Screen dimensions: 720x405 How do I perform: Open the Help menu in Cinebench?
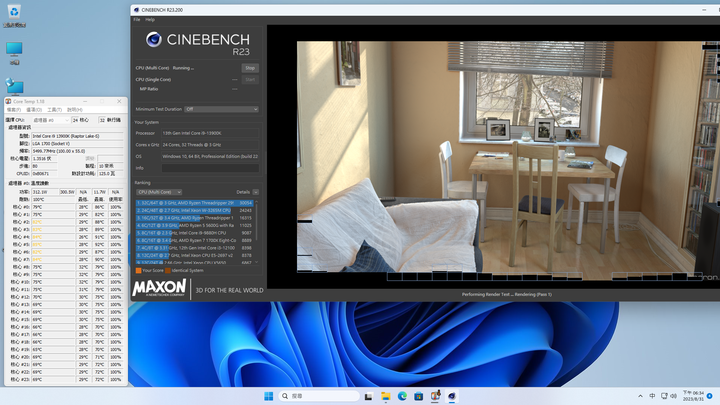[x=150, y=20]
